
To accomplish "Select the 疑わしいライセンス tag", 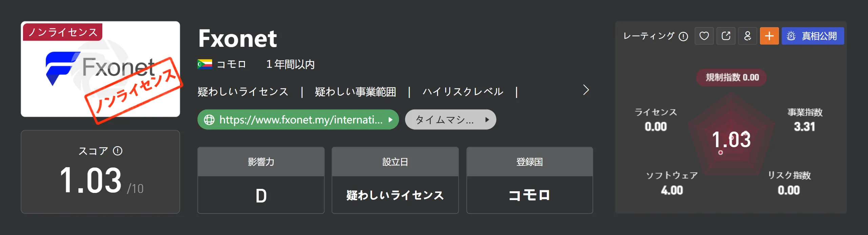I will pos(243,92).
